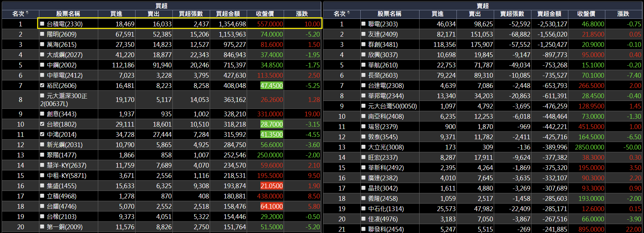644x233 pixels.
Task: Click left table 股票名稱 header
Action: (x=68, y=14)
